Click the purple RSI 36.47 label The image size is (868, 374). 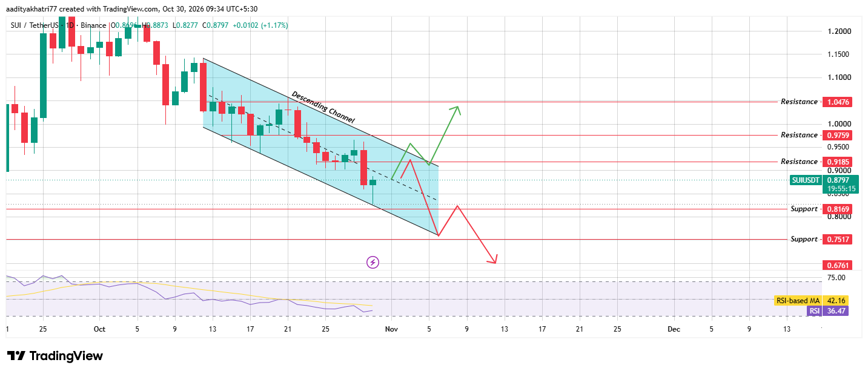(x=828, y=310)
